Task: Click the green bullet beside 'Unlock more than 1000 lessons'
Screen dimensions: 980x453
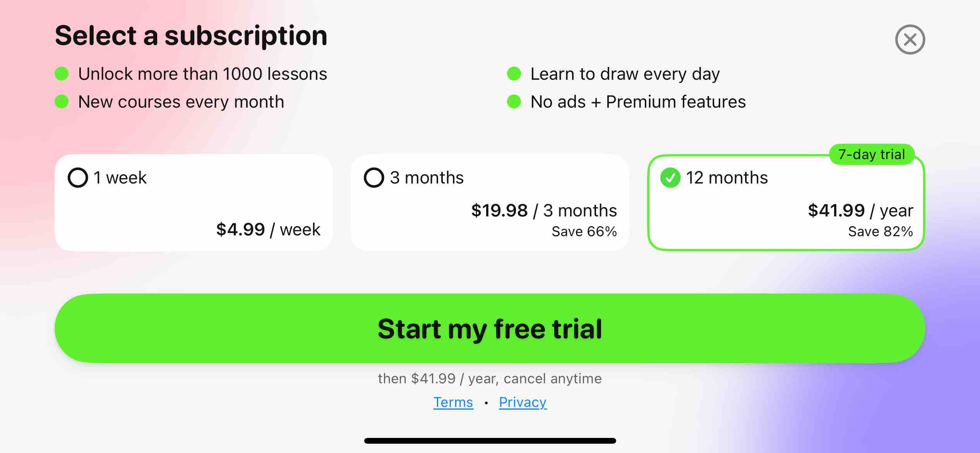Action: point(62,73)
